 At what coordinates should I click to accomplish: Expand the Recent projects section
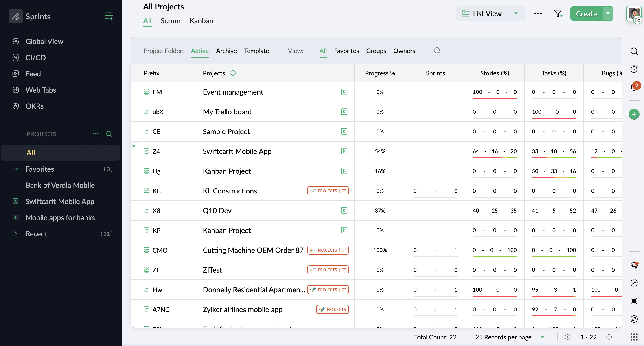tap(16, 234)
